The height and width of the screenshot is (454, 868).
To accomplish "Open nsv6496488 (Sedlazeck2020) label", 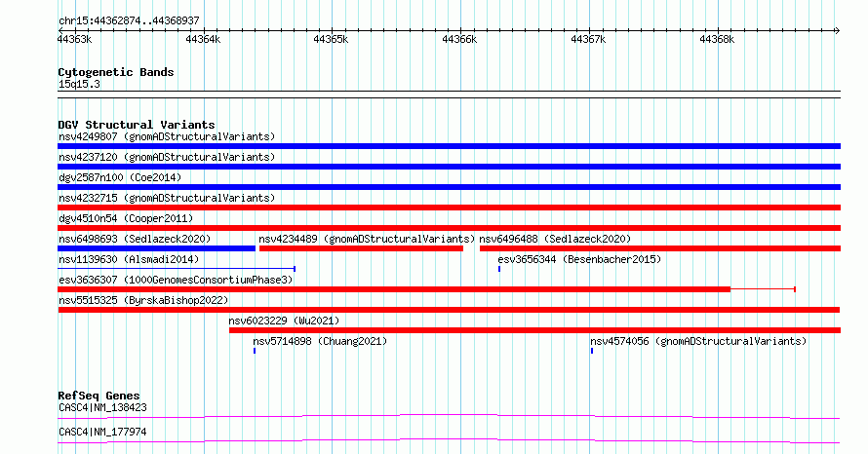I will pos(555,239).
